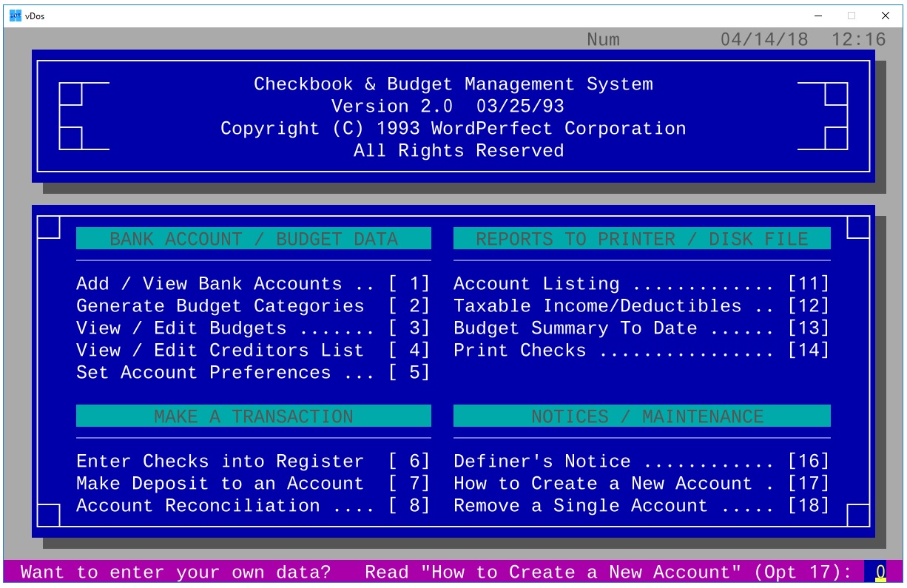Select Make Deposit to an Account option 7
This screenshot has width=907, height=588.
(253, 484)
